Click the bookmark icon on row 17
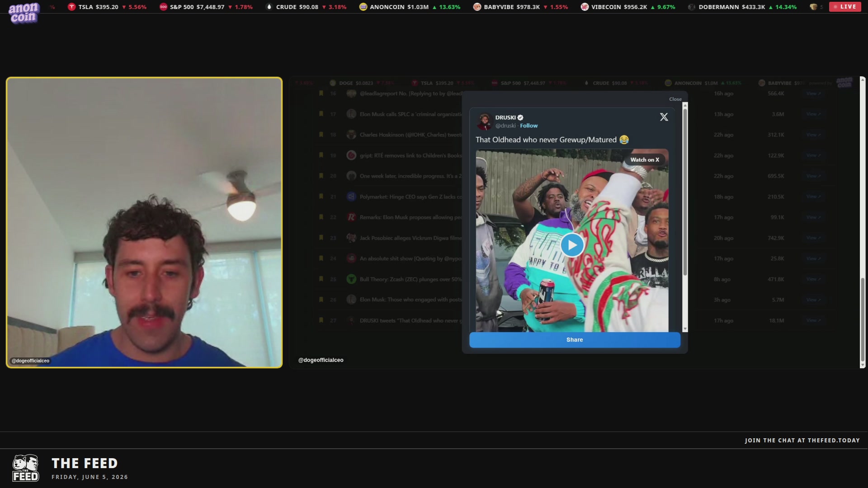This screenshot has width=868, height=488. pos(321,114)
